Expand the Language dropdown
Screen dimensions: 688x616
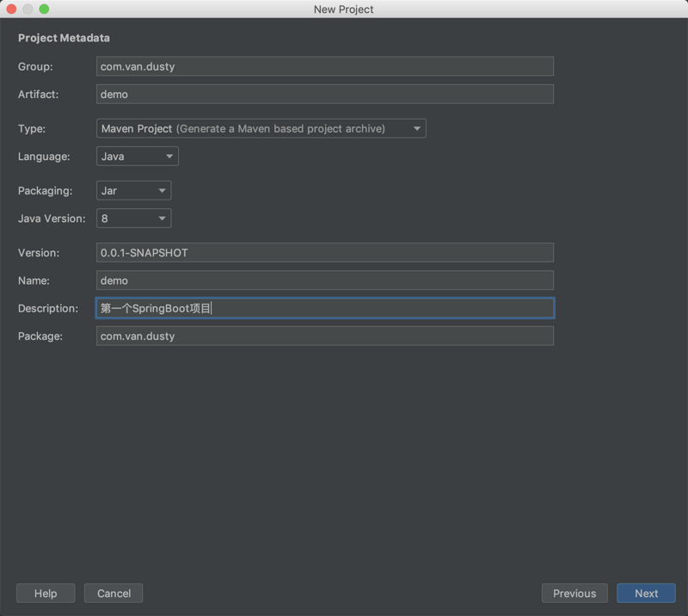click(137, 157)
